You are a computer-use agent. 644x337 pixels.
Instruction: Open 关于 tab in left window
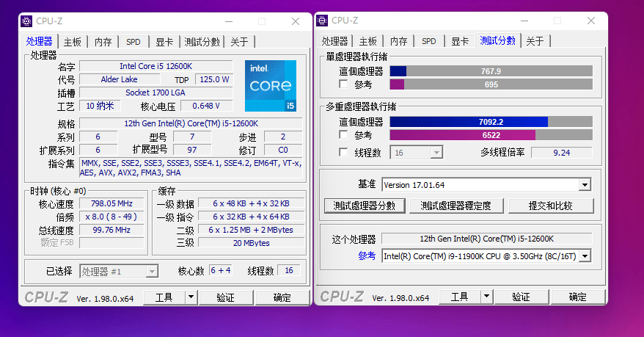239,42
